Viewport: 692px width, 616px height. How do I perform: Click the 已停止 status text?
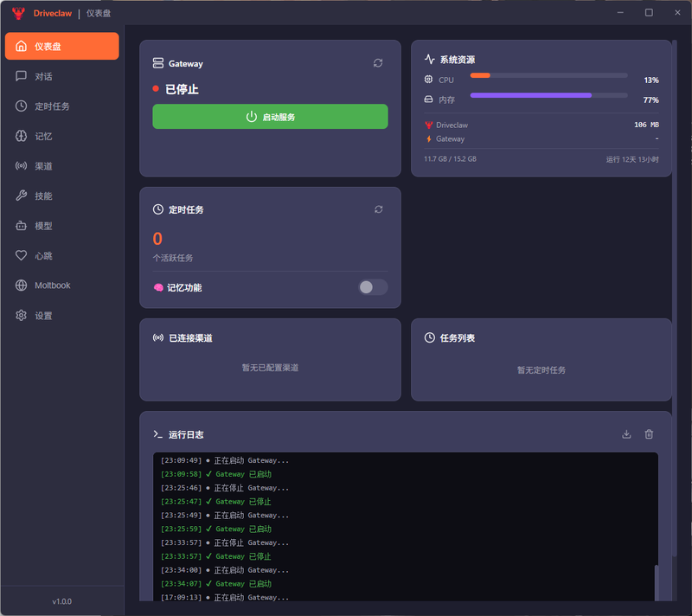[x=182, y=89]
